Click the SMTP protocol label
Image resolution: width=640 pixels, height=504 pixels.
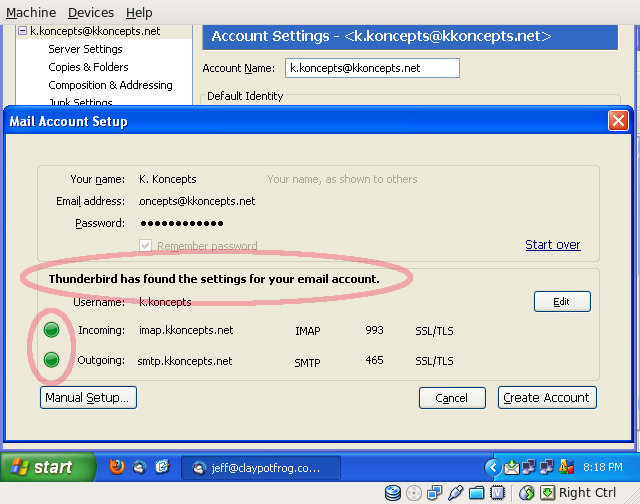coord(307,362)
